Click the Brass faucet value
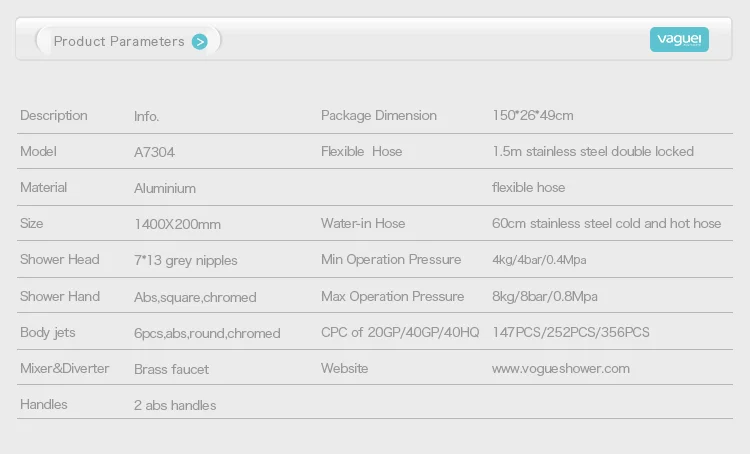 click(x=171, y=369)
